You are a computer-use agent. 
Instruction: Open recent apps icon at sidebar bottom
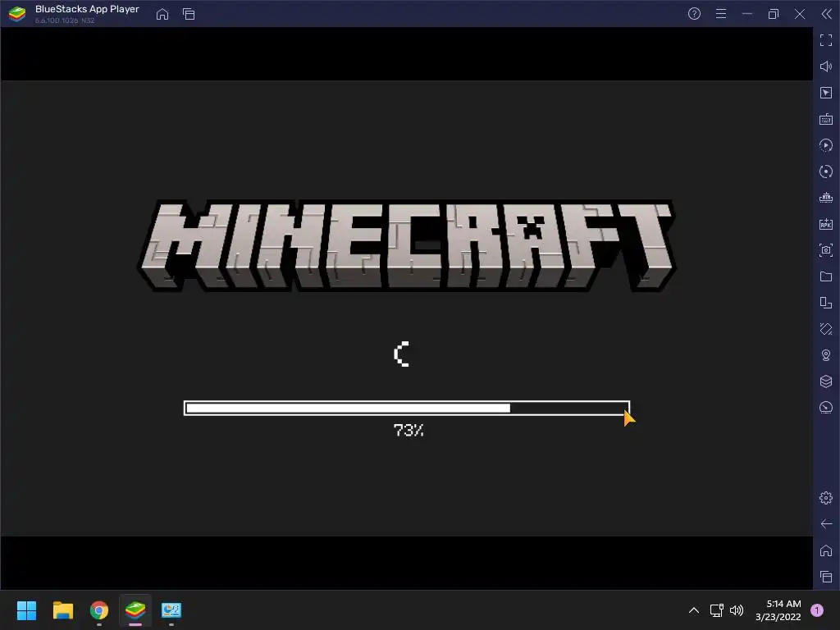[x=825, y=577]
